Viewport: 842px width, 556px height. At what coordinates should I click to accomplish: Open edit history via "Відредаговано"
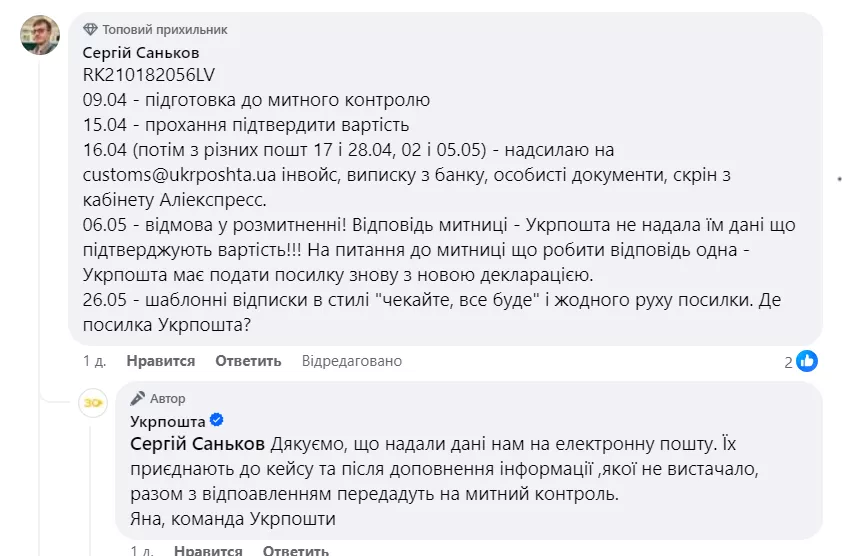(353, 361)
